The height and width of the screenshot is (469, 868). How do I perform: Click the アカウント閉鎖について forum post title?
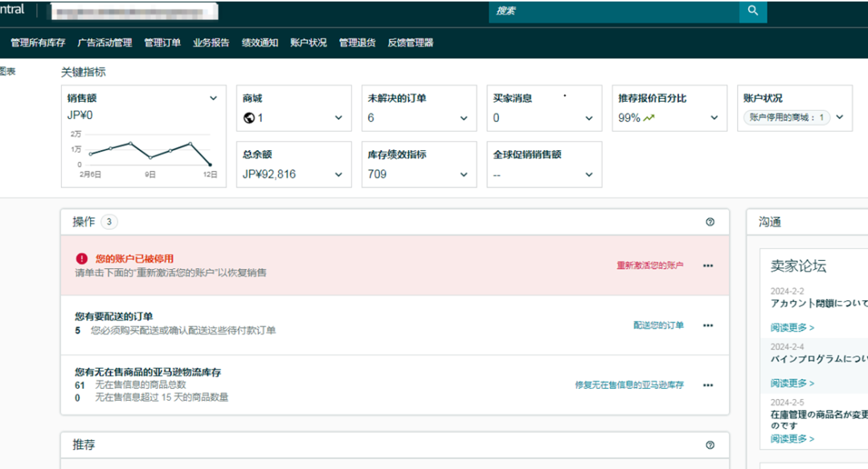819,303
